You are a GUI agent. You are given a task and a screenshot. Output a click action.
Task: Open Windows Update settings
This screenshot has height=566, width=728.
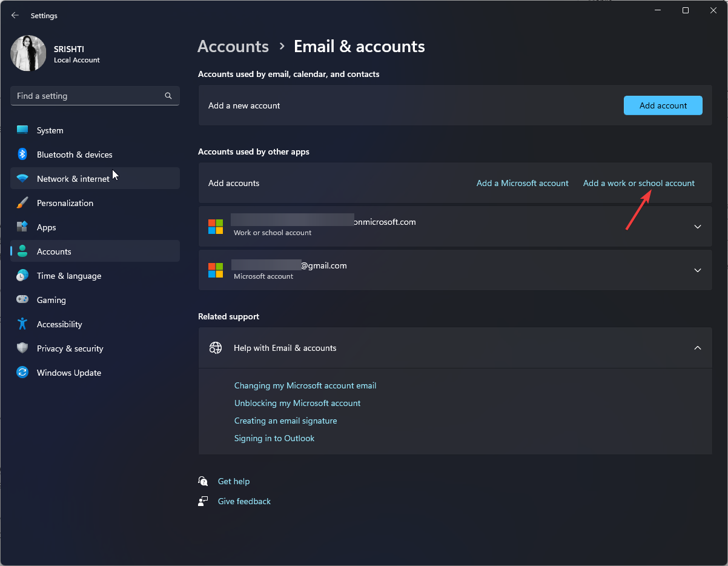coord(68,372)
